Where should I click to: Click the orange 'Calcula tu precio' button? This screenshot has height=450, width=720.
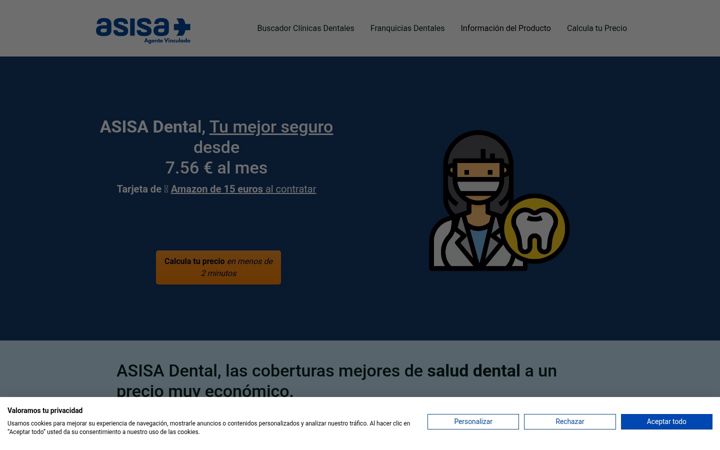(219, 267)
